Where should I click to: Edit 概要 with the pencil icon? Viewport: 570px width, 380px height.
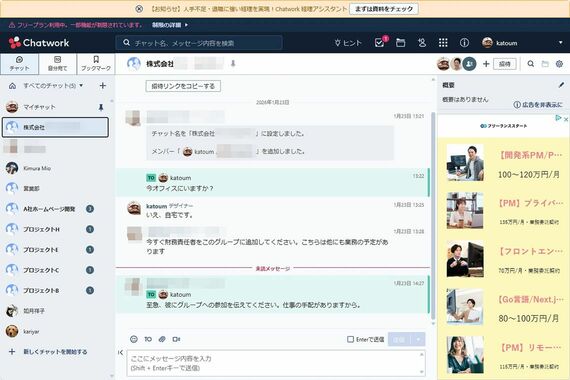[561, 85]
